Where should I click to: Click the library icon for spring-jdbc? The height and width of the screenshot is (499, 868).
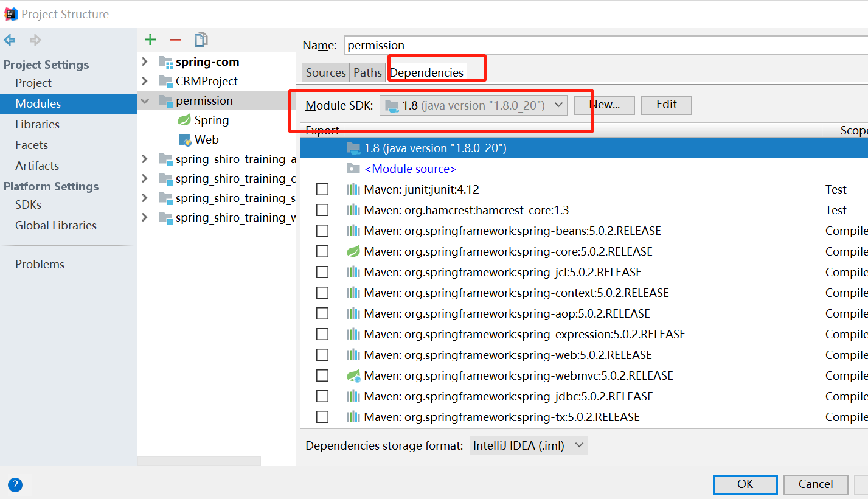click(353, 396)
